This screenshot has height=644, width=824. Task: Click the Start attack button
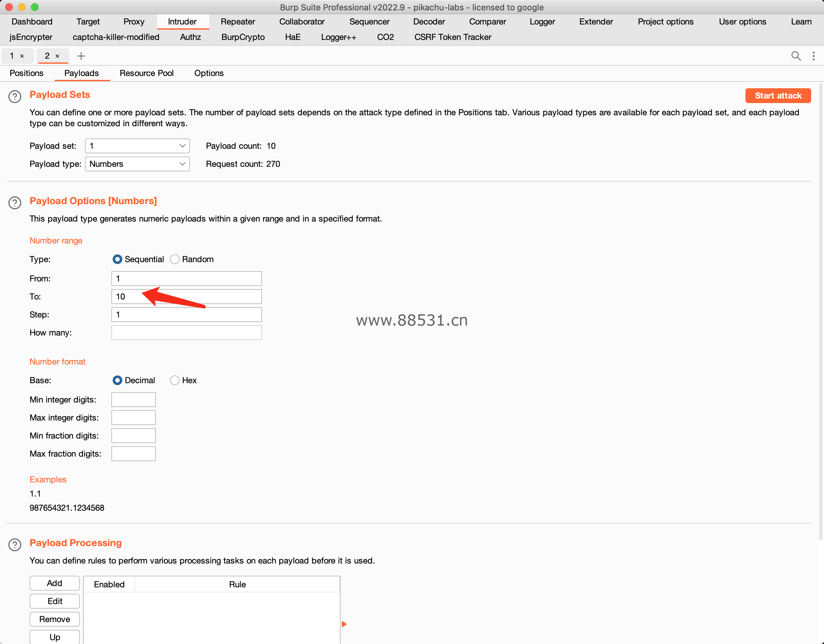(778, 96)
